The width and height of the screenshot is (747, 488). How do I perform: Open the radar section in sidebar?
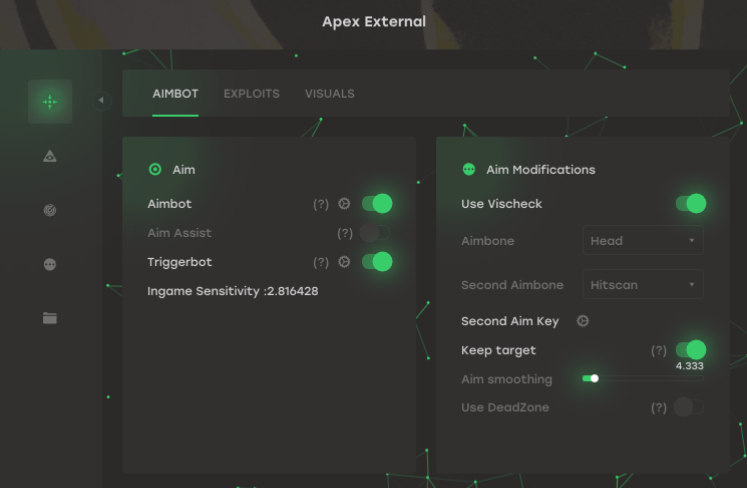(x=50, y=210)
